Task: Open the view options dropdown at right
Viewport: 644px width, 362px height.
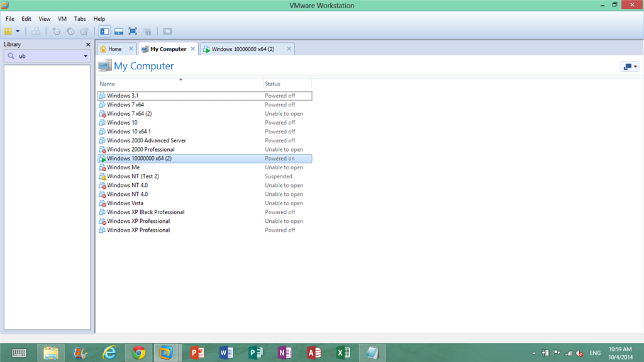Action: pyautogui.click(x=630, y=66)
